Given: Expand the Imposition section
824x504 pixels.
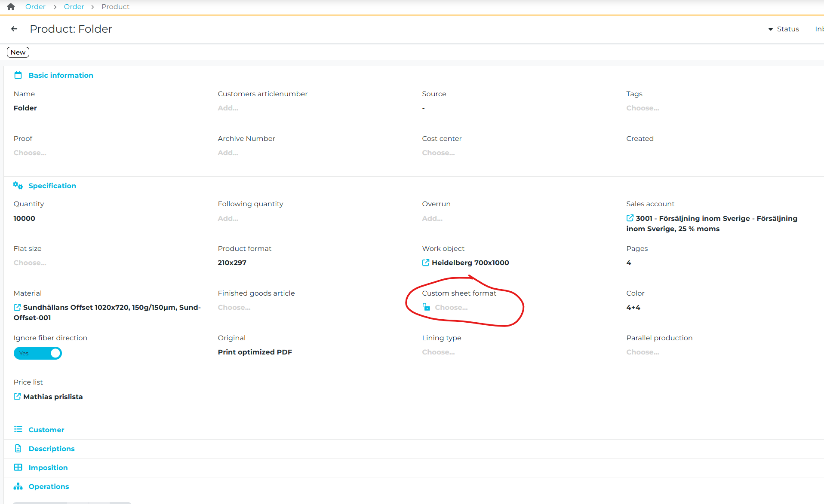Looking at the screenshot, I should tap(48, 467).
